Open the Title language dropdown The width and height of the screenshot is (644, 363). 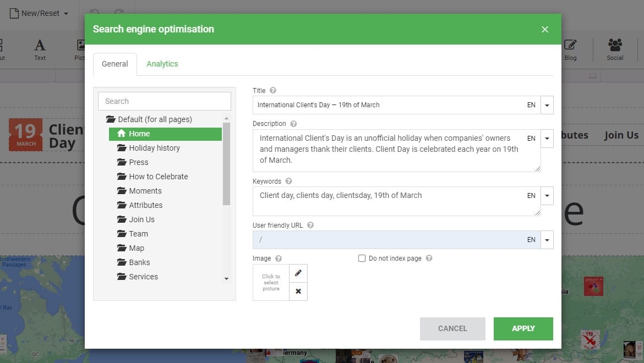547,105
